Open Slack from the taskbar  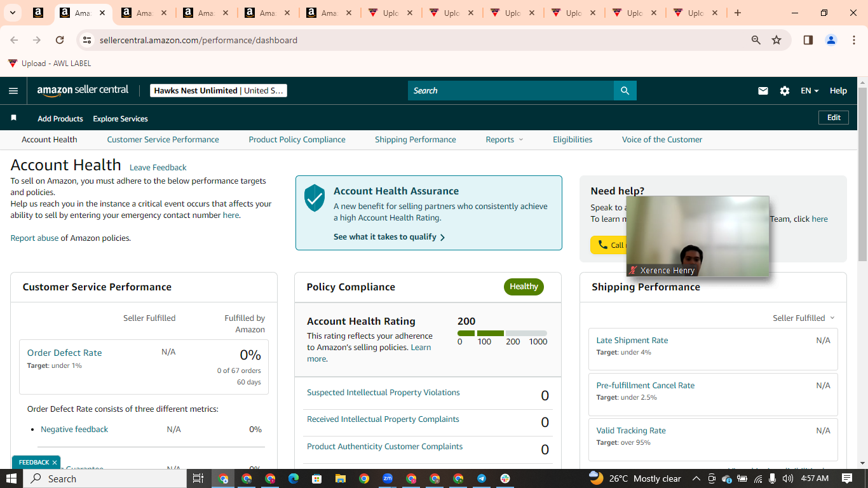505,478
